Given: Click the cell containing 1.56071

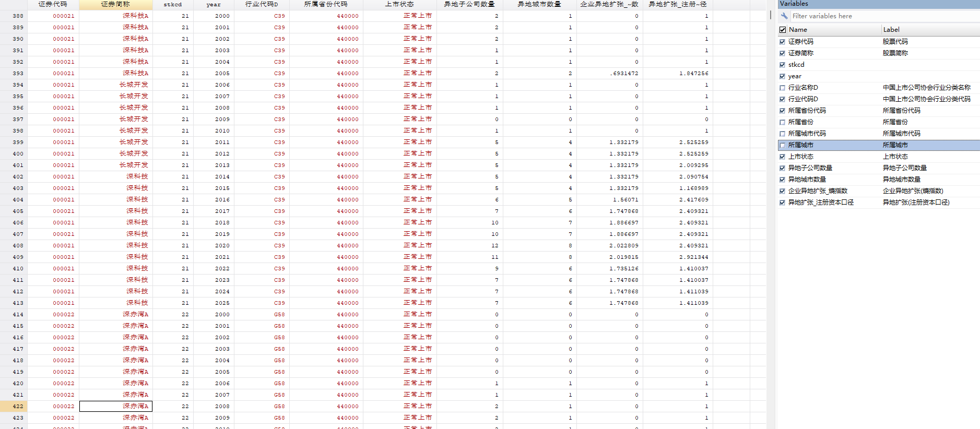Looking at the screenshot, I should coord(609,199).
